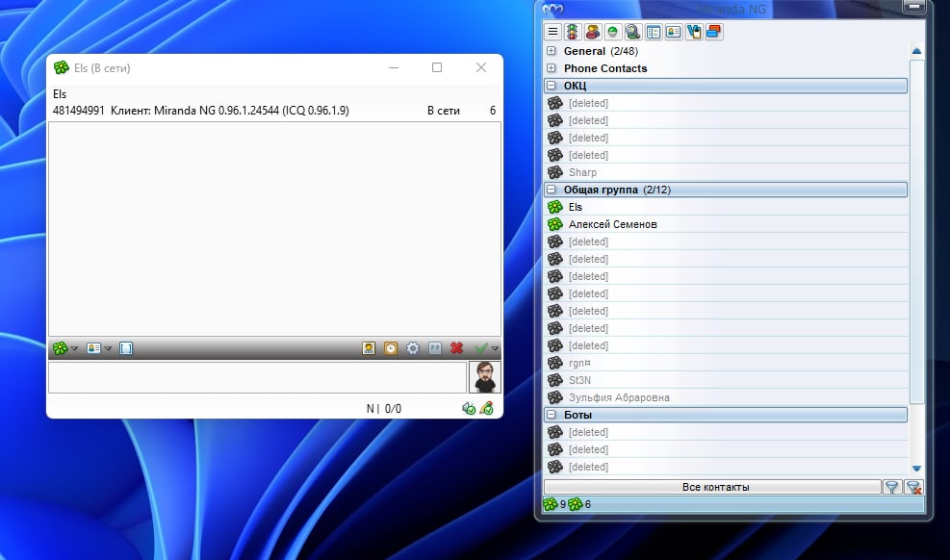
Task: Toggle typing notification pencil icon
Action: pyautogui.click(x=486, y=409)
